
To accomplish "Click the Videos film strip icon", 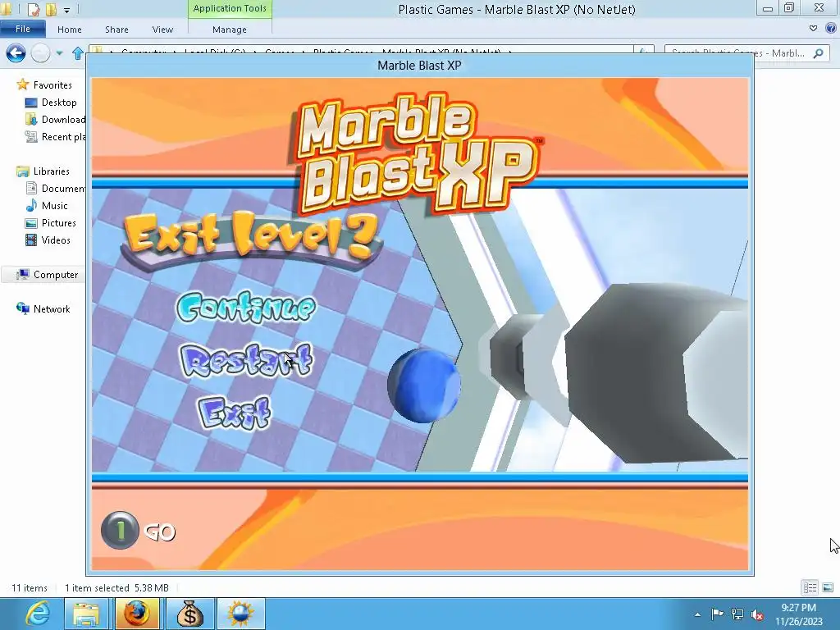I will coord(31,240).
